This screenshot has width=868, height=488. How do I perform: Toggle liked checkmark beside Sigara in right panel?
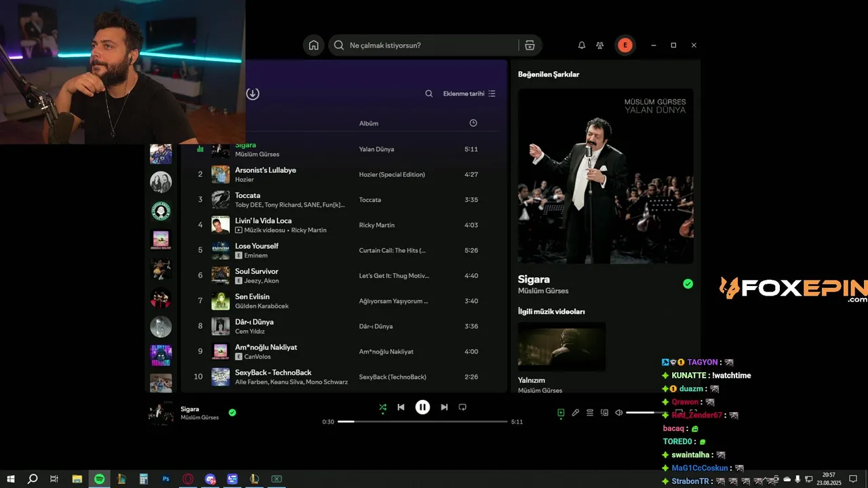coord(688,284)
